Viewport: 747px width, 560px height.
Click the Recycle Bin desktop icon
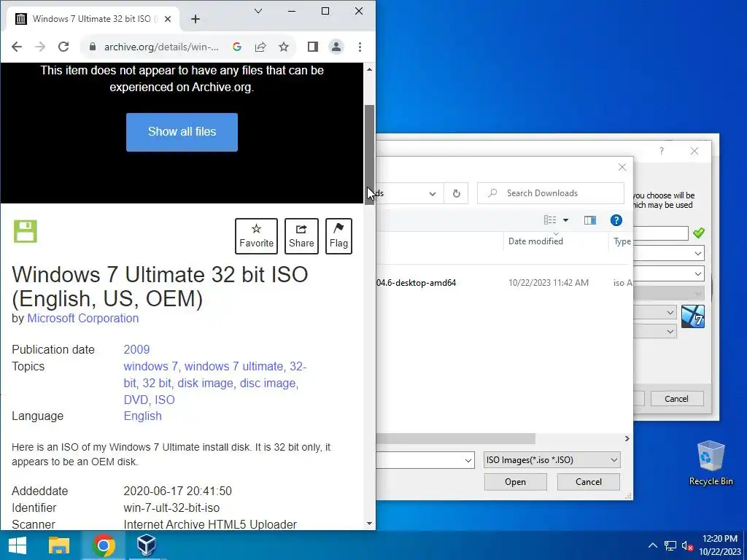click(711, 463)
